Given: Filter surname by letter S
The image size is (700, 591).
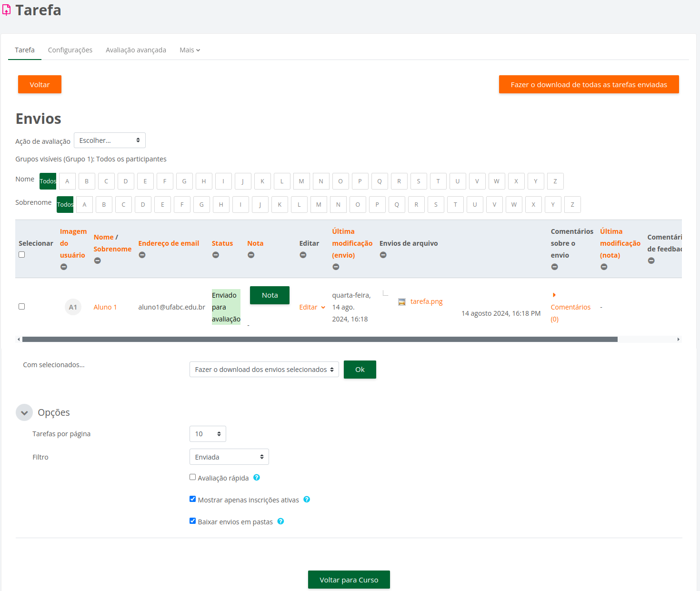Looking at the screenshot, I should pyautogui.click(x=436, y=204).
